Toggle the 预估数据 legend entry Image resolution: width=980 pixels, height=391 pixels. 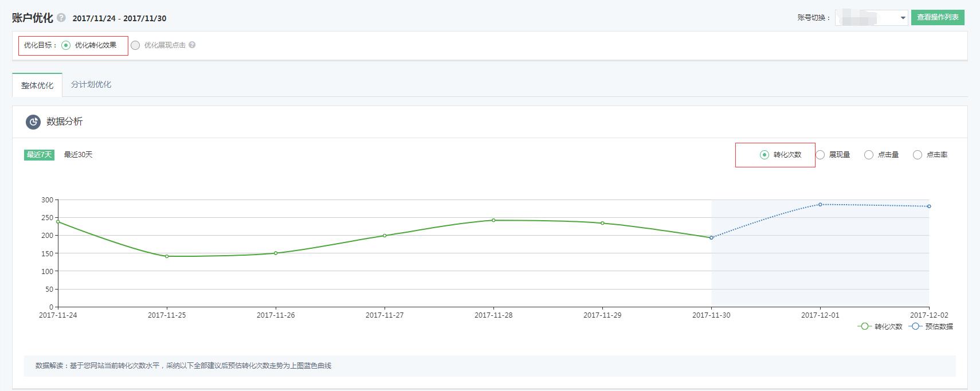tap(931, 326)
